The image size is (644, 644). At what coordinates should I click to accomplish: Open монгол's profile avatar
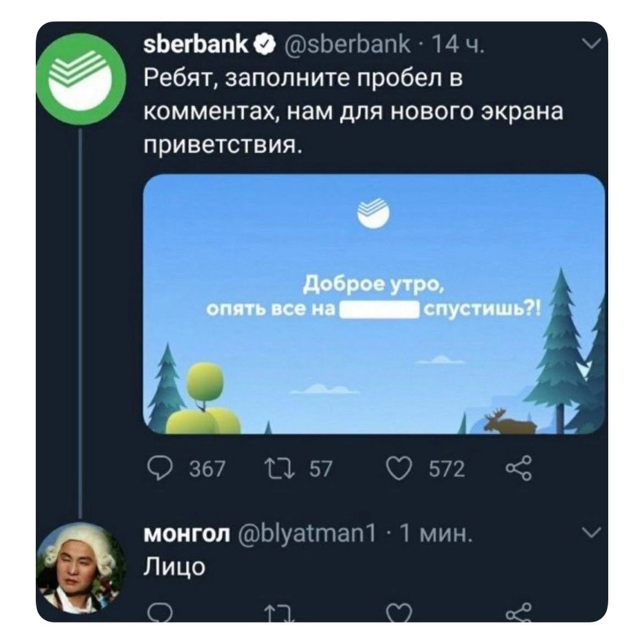point(81,569)
